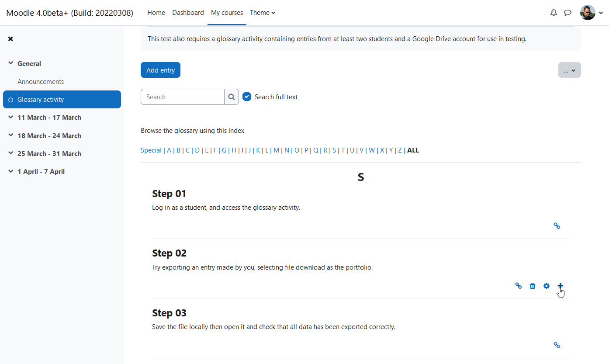This screenshot has width=609, height=364.
Task: Click the Moodle 4.0beta+ site title
Action: click(70, 13)
